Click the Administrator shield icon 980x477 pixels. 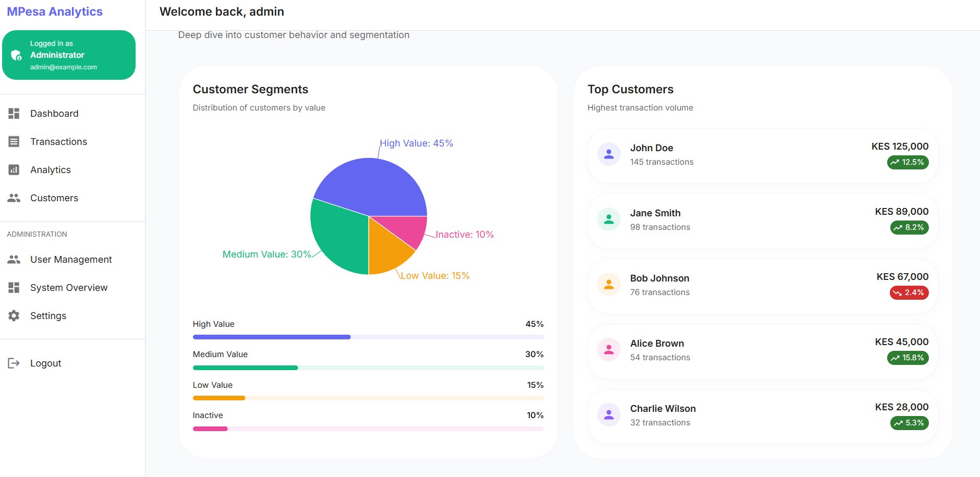tap(16, 55)
